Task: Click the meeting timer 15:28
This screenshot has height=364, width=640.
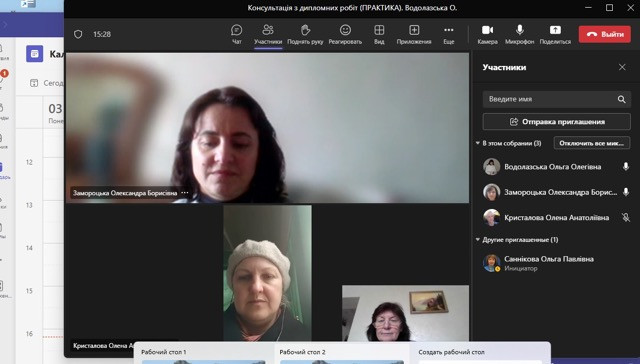Action: coord(102,34)
